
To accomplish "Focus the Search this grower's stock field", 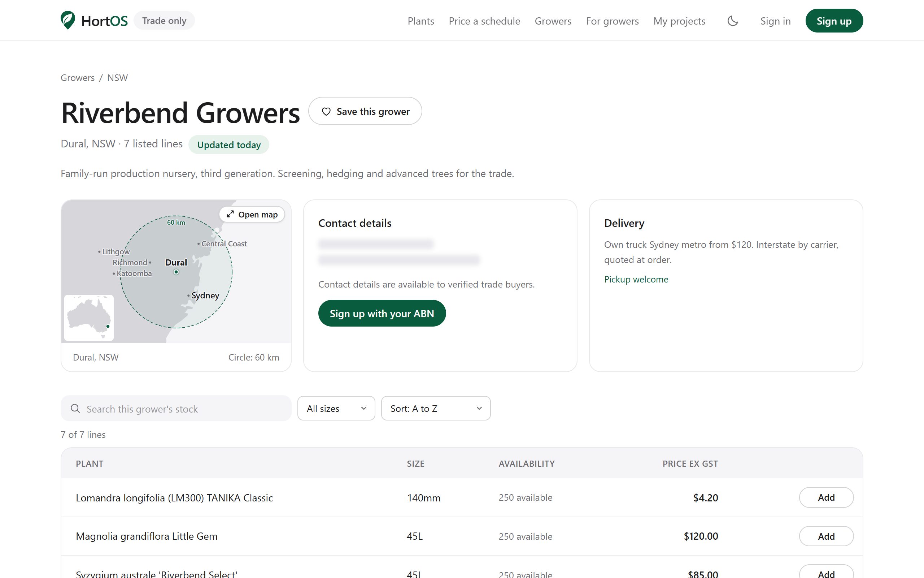I will coord(176,408).
